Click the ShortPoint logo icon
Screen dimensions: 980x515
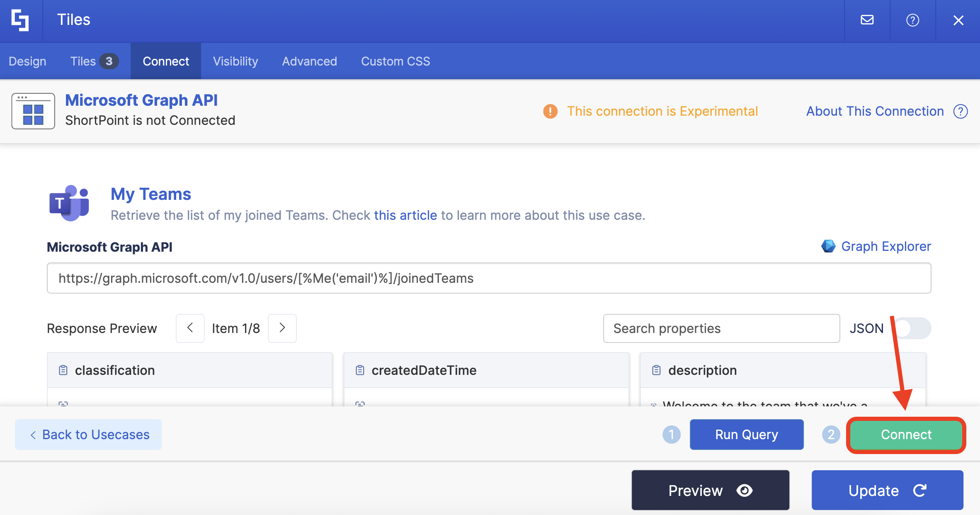[x=20, y=20]
